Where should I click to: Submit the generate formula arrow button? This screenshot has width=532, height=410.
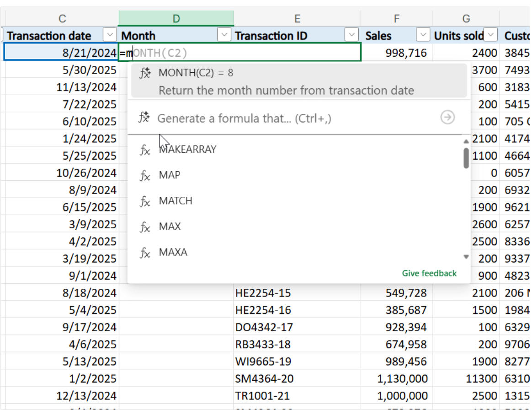[x=447, y=118]
